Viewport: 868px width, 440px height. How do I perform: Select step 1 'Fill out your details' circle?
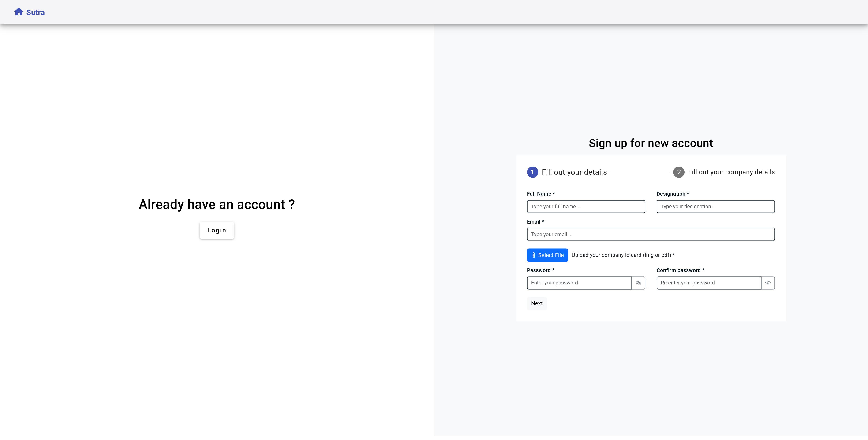click(x=532, y=172)
